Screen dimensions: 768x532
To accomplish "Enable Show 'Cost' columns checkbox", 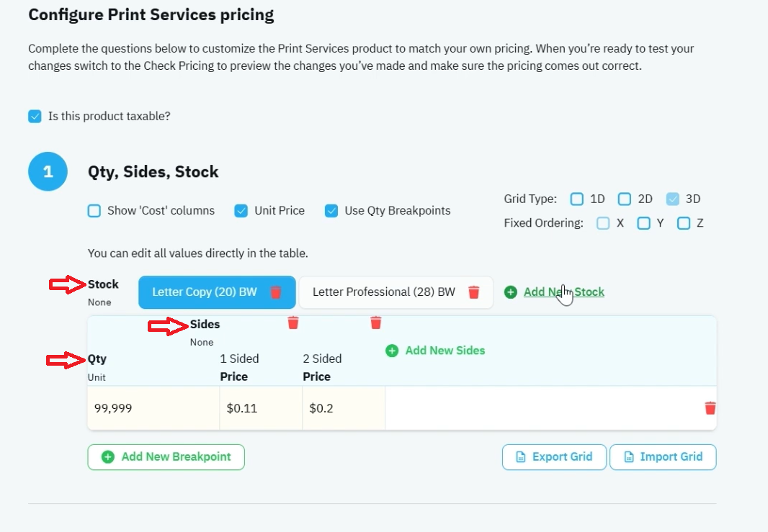I will [x=94, y=211].
